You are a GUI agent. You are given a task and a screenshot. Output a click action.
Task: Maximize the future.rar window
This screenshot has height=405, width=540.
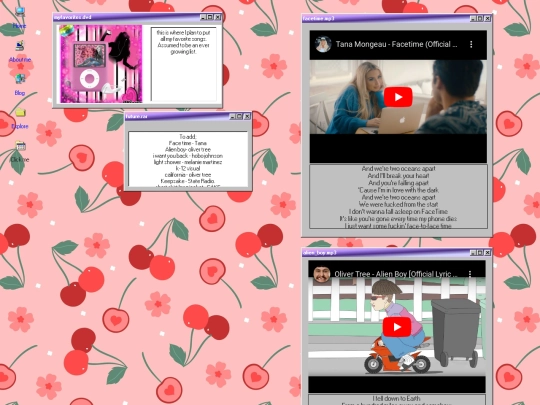(x=240, y=116)
